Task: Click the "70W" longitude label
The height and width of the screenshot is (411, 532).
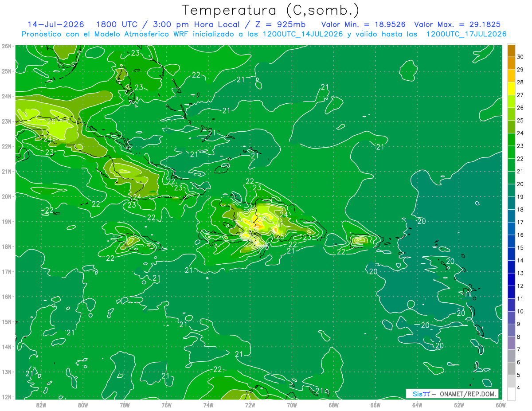Action: tap(292, 405)
